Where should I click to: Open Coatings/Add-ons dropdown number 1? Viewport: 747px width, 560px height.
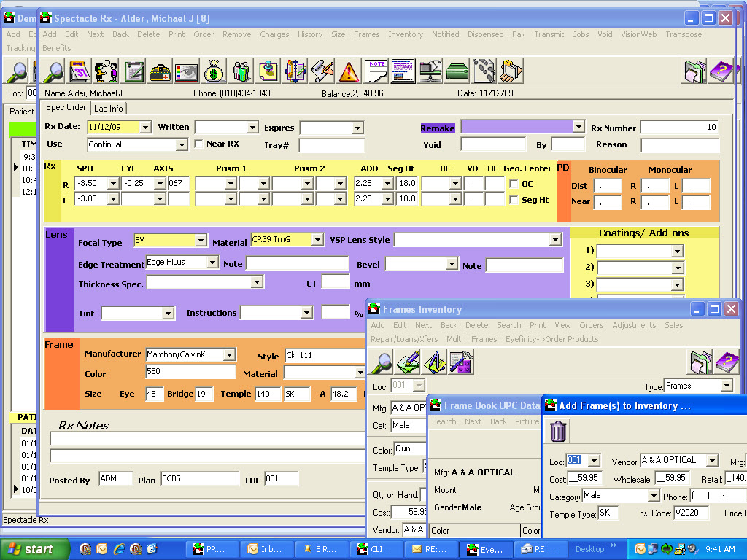coord(677,251)
